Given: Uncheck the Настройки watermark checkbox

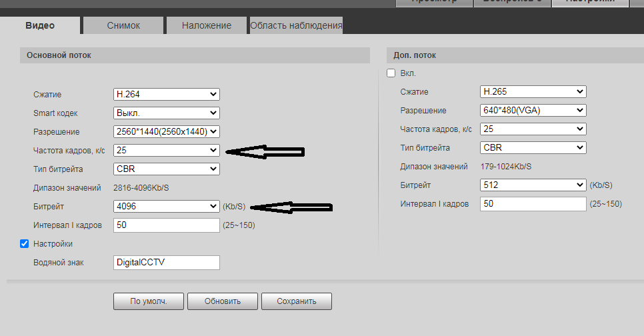Looking at the screenshot, I should 25,244.
